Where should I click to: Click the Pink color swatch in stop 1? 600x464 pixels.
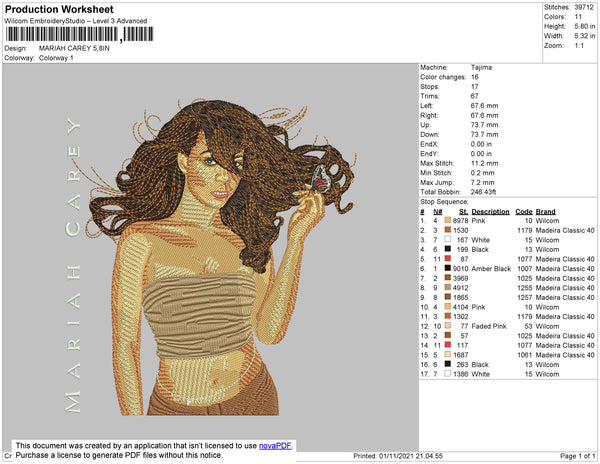point(448,220)
